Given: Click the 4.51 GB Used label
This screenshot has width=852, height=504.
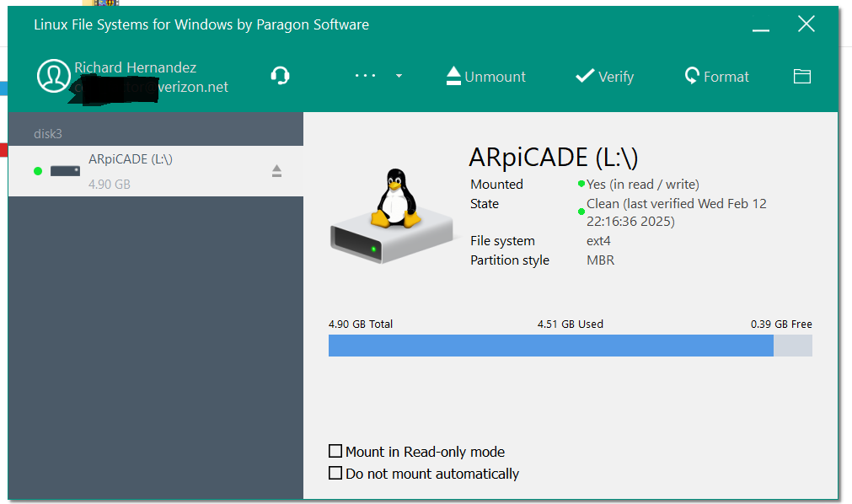Looking at the screenshot, I should 570,324.
